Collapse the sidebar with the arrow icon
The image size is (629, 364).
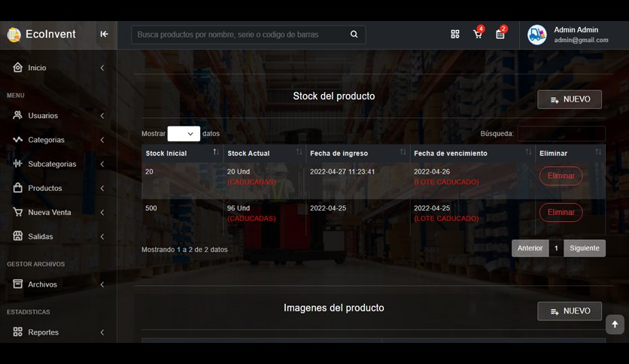point(104,34)
